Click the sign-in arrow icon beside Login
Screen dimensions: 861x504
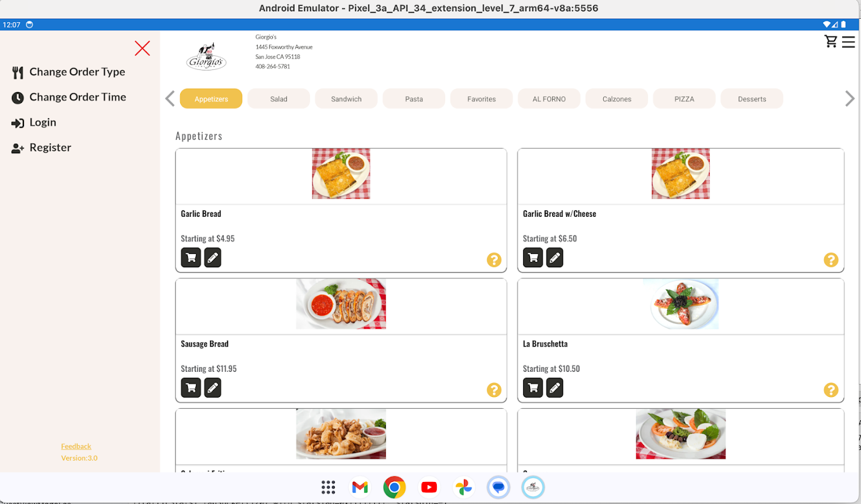click(18, 123)
